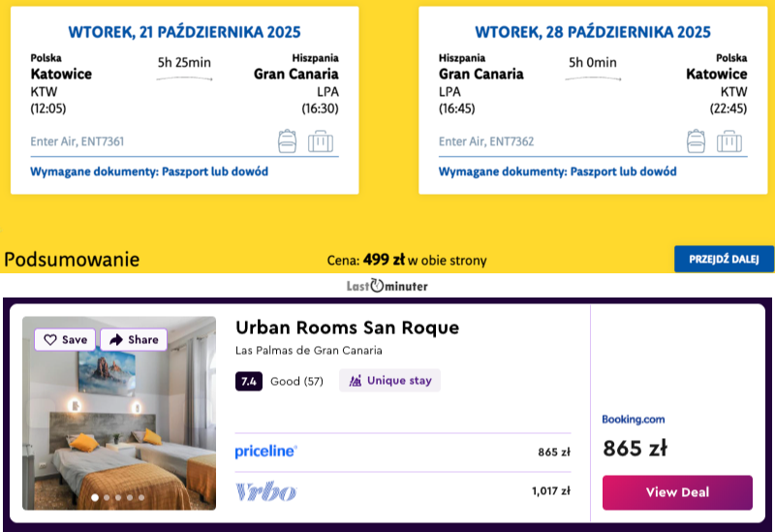Screen dimensions: 775x532
Task: Save Urban Rooms San Roque with heart button
Action: [66, 340]
